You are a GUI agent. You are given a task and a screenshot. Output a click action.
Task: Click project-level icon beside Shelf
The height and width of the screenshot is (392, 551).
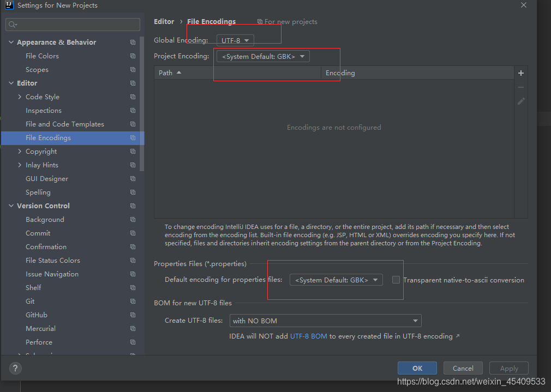coord(133,288)
